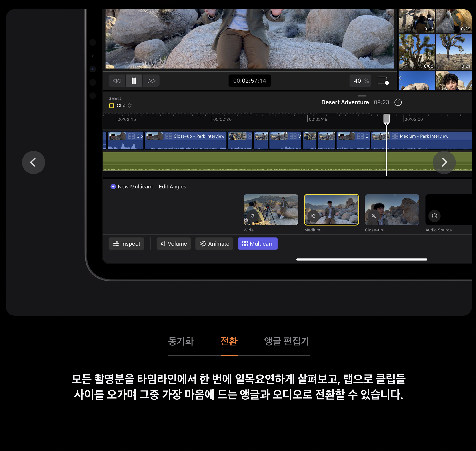Click the 00:02:57:14 timecode display
This screenshot has height=451, width=476.
coord(250,81)
